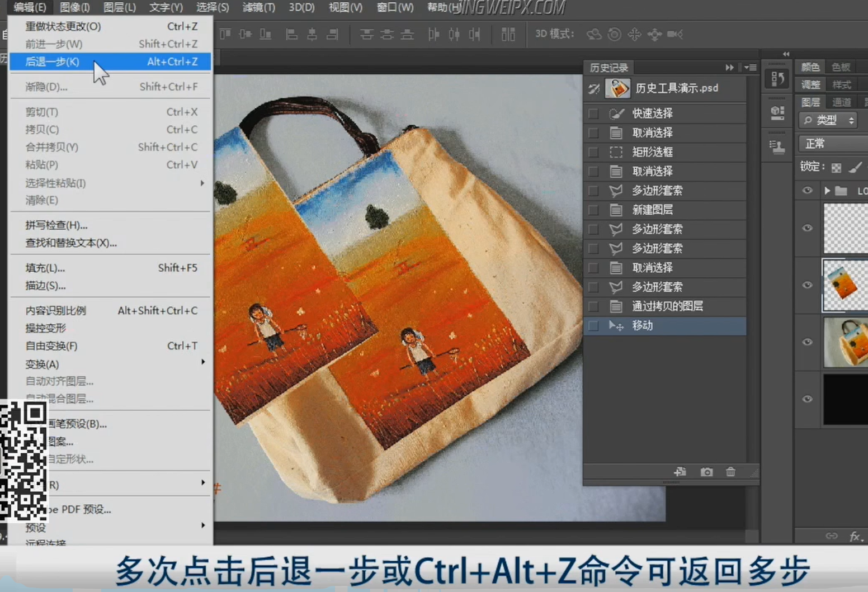The height and width of the screenshot is (592, 868).
Task: Toggle visibility eye of the LO group layer
Action: (x=807, y=191)
